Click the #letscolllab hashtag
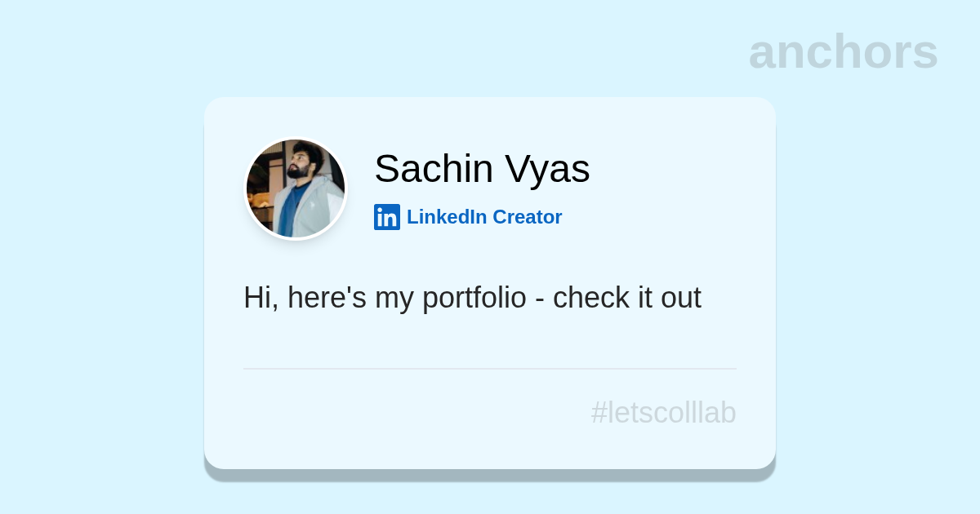 pyautogui.click(x=663, y=413)
